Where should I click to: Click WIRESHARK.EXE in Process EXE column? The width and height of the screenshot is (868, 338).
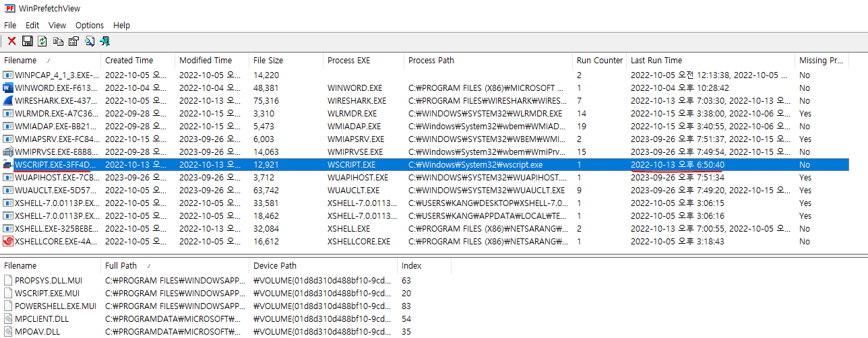coord(357,101)
